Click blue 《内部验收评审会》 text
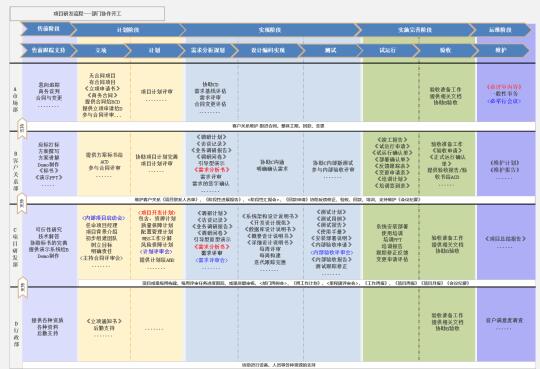Viewport: 540px width, 369px height. point(332,252)
